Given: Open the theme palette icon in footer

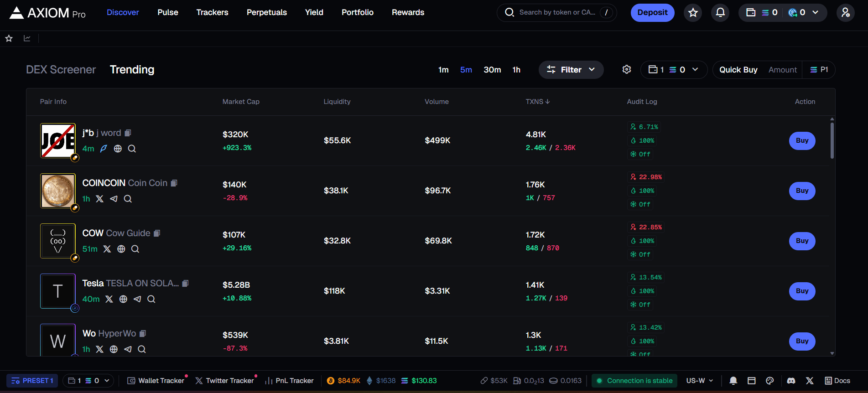Looking at the screenshot, I should coord(770,381).
